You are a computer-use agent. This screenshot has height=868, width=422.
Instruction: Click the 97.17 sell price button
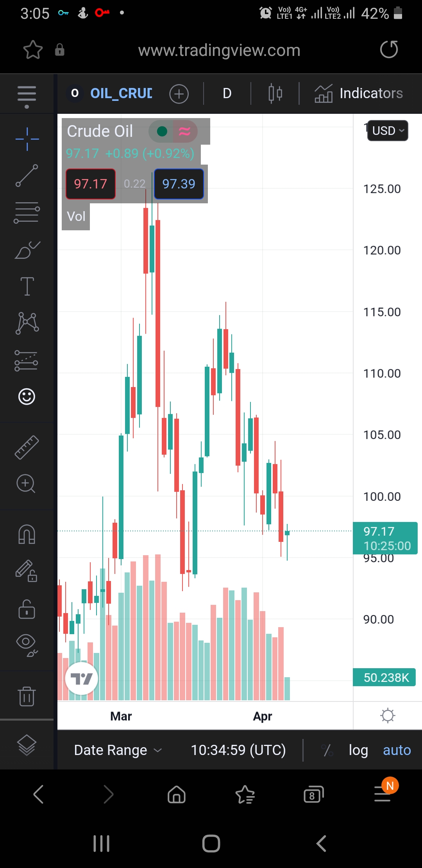(91, 184)
